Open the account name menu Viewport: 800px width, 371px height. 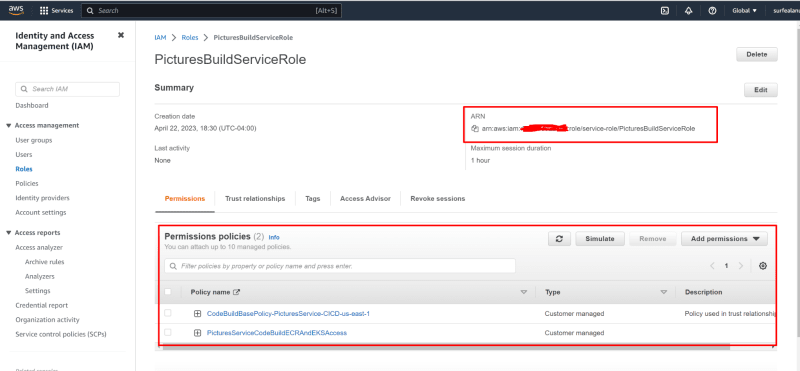coord(786,10)
